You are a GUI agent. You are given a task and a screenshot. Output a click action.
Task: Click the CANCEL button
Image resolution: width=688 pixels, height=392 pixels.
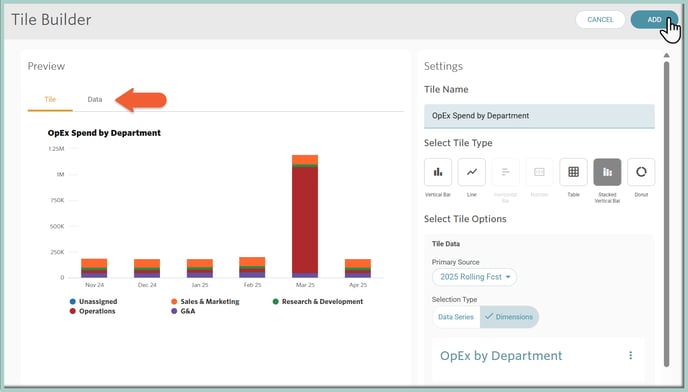[x=600, y=20]
